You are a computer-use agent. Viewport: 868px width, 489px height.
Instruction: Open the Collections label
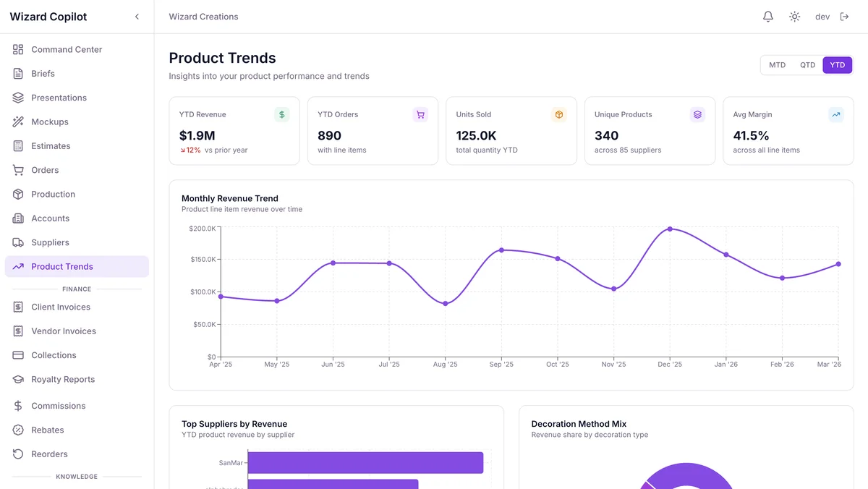point(54,355)
